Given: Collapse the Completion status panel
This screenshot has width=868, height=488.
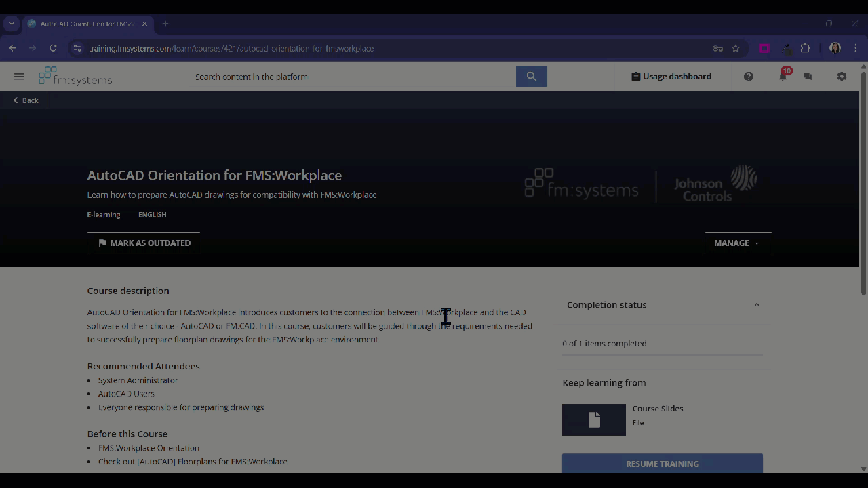Looking at the screenshot, I should pyautogui.click(x=757, y=305).
